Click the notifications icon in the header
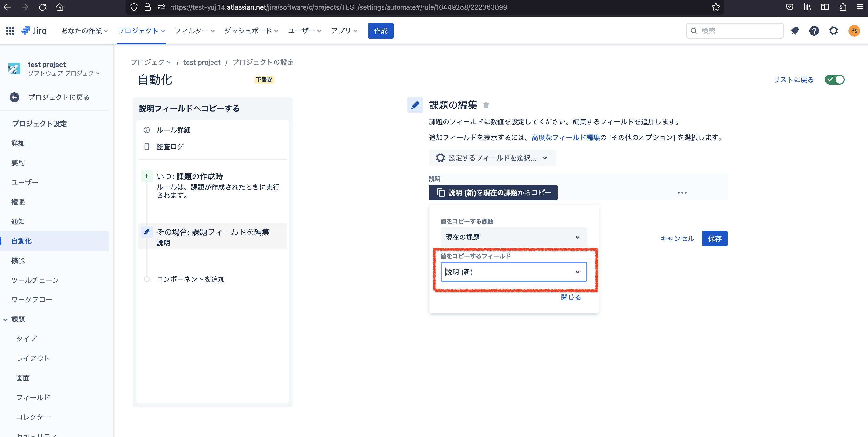Screen dimensions: 868x437 (795, 31)
